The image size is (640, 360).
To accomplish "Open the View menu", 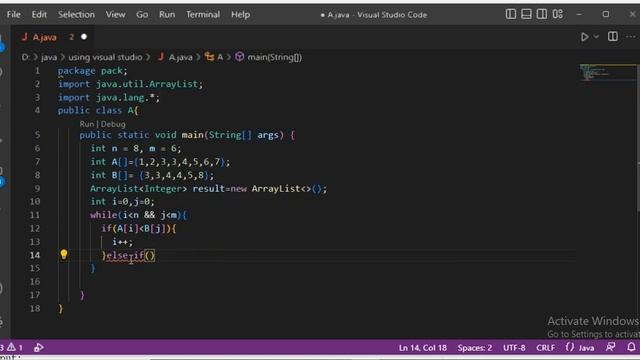I will pyautogui.click(x=116, y=15).
